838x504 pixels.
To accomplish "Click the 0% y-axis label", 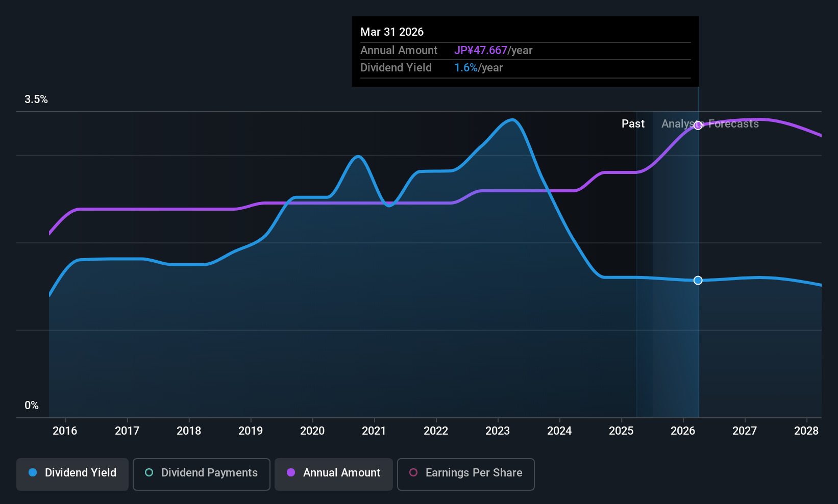I will 32,406.
